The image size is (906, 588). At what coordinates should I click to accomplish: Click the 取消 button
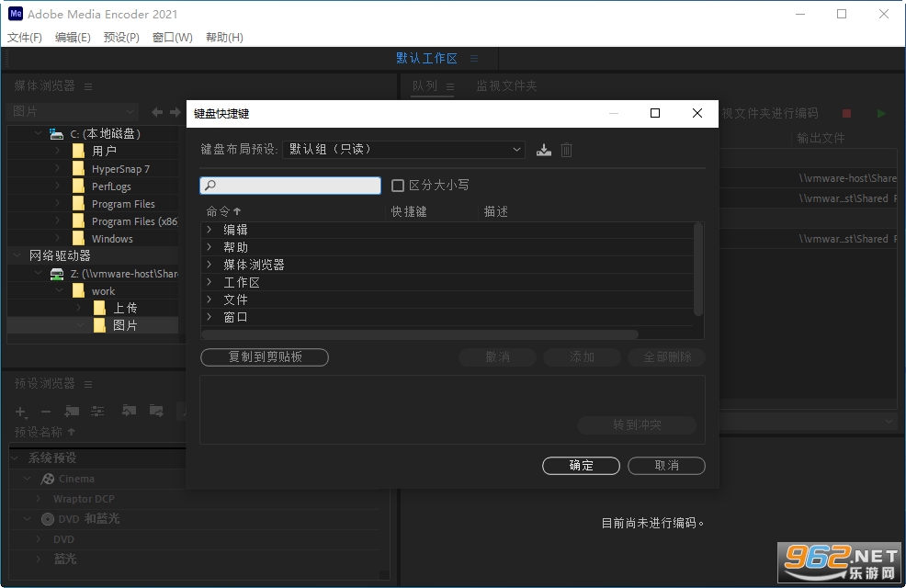tap(666, 466)
